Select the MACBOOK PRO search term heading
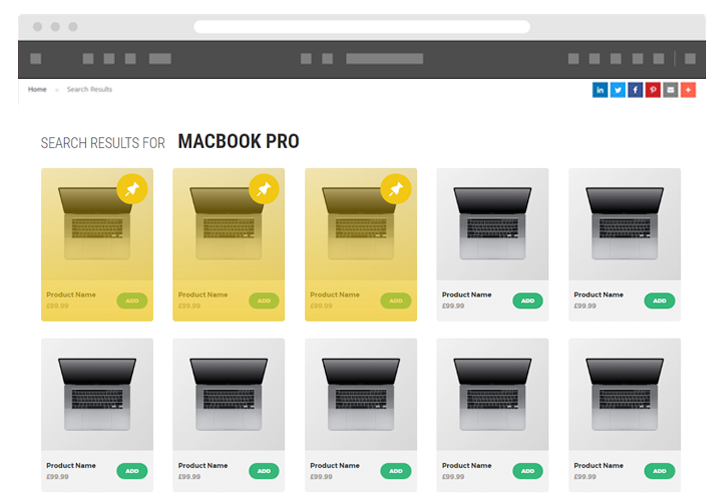This screenshot has width=727, height=502. 238,141
